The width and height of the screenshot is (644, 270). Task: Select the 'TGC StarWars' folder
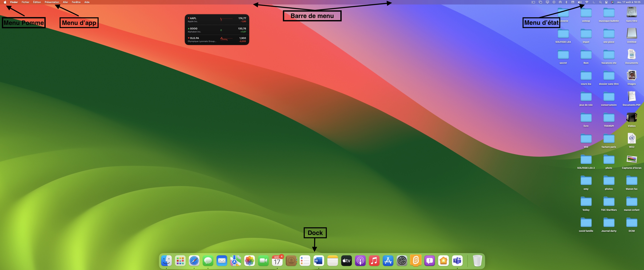[x=609, y=203]
